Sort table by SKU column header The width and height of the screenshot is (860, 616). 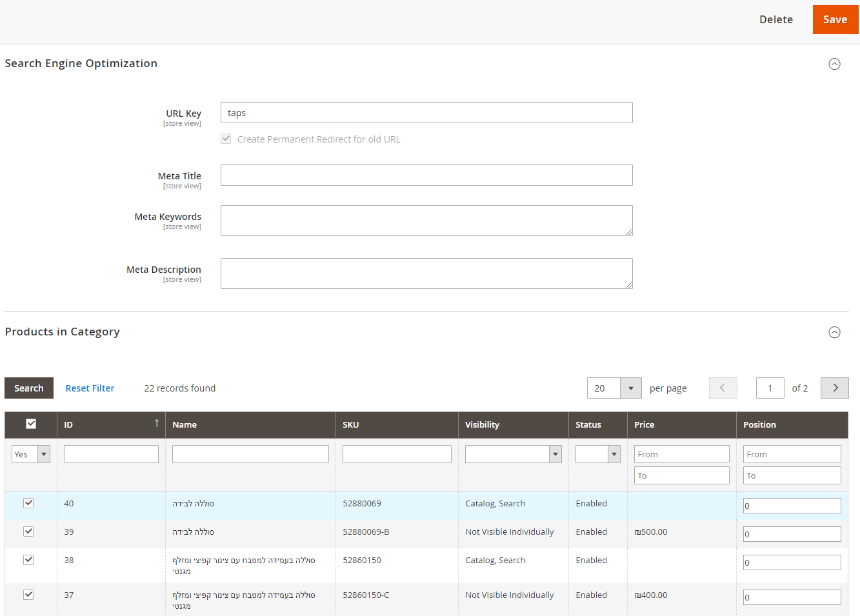click(x=350, y=424)
